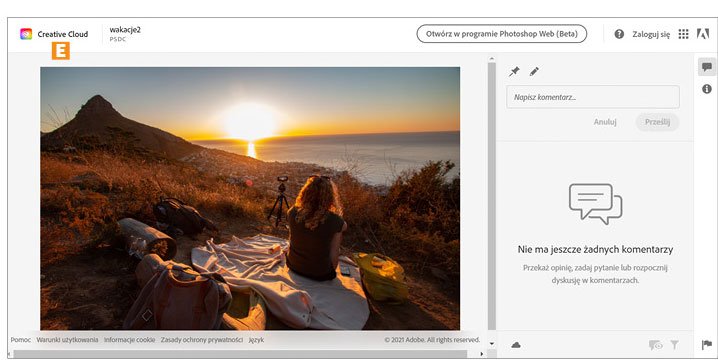Click the cloud icon below comments

point(516,345)
